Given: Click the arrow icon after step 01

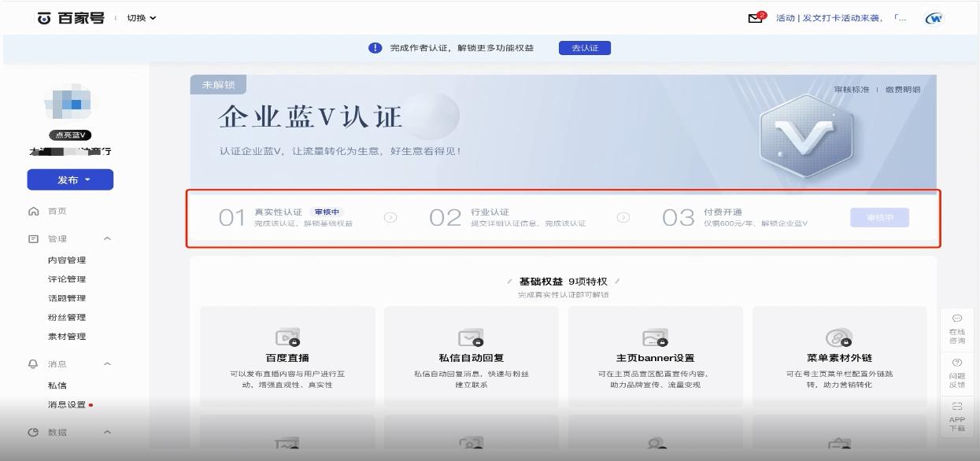Looking at the screenshot, I should (x=390, y=218).
